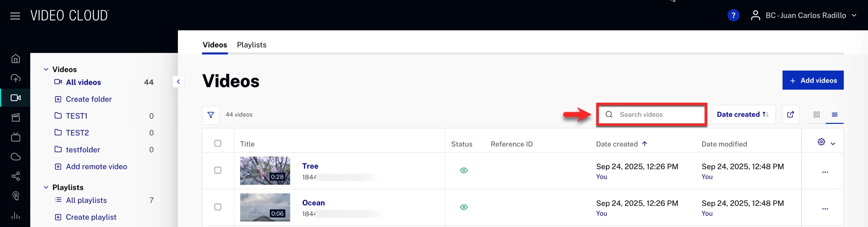Select TEST1 folder in sidebar

(76, 116)
